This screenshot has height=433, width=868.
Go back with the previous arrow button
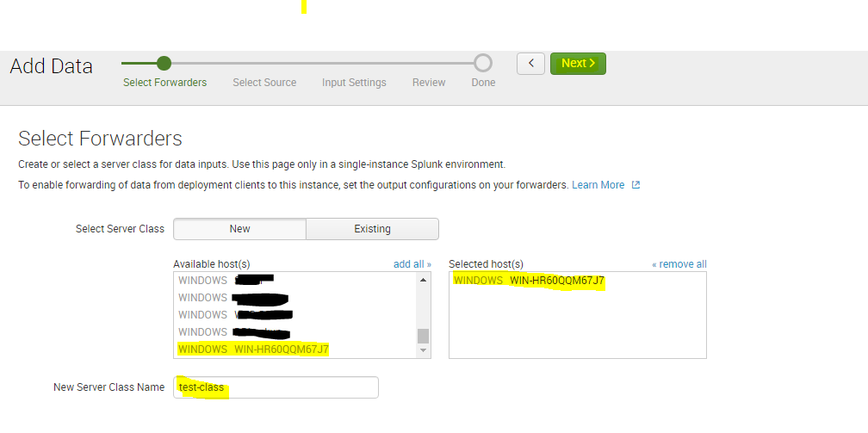(x=530, y=64)
